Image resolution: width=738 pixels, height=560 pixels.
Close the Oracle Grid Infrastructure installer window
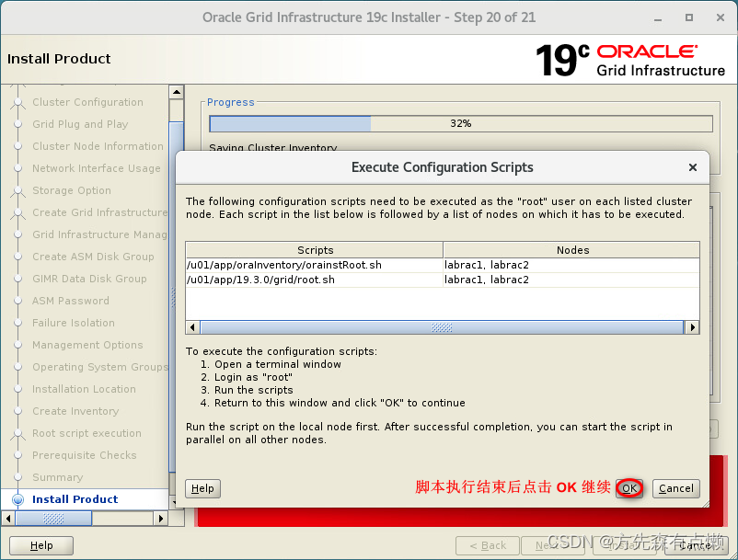(x=721, y=17)
